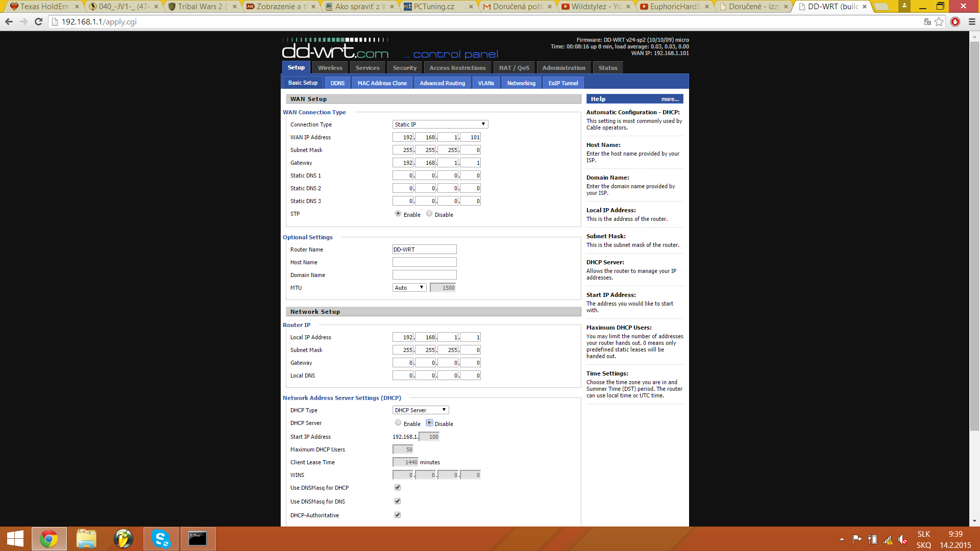Uncheck Use DNSMasq for DHCP
The image size is (980, 551).
click(x=398, y=488)
